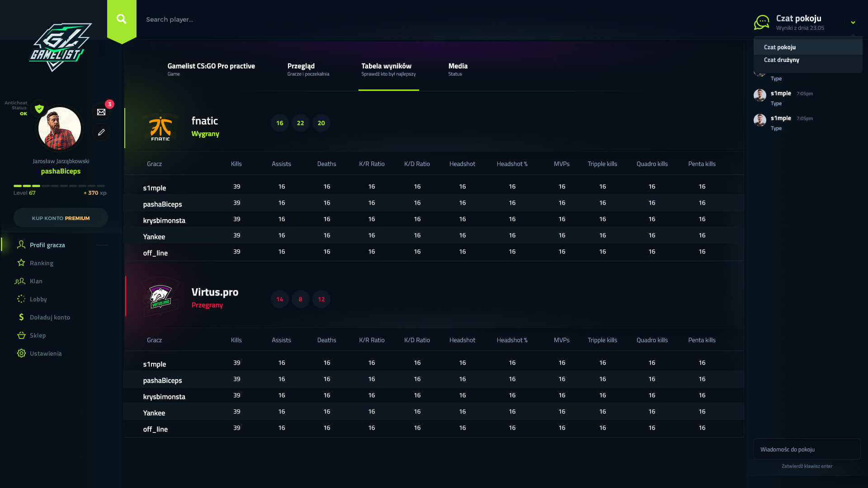Click the green search magnifier icon
Viewport: 868px width, 488px height.
(121, 19)
